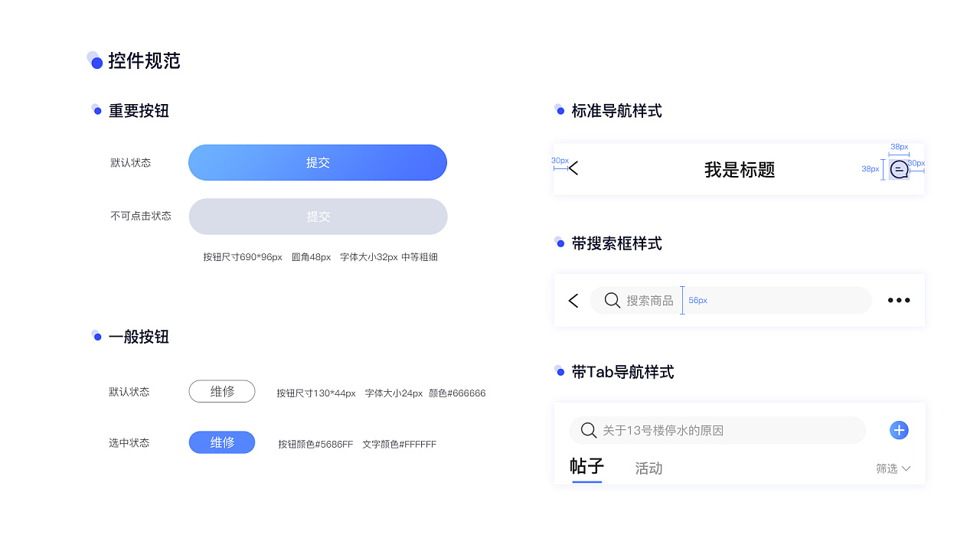
Task: Switch to the 帖子 tab
Action: [x=587, y=466]
